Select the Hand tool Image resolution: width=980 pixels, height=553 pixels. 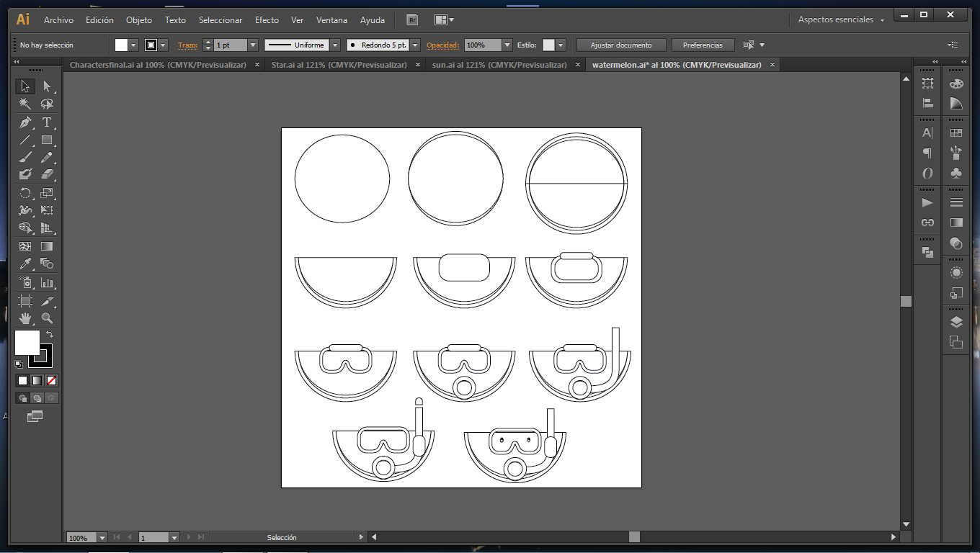25,318
